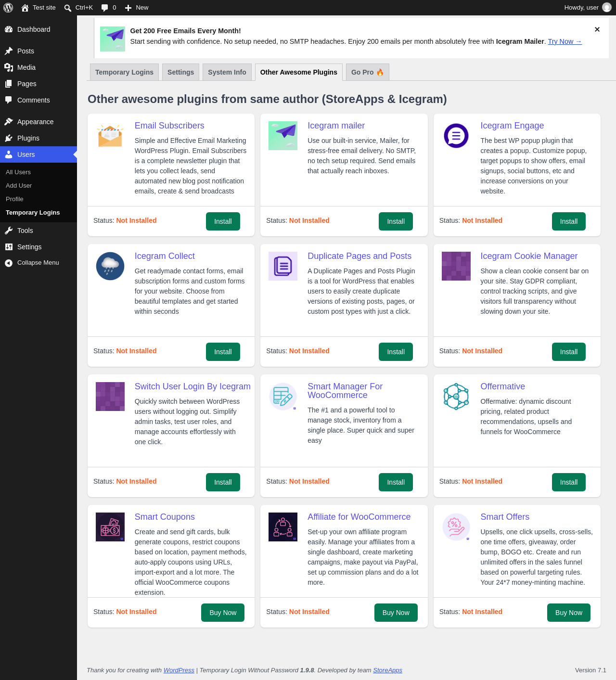Install the Smart Manager For WooCommerce plugin
The width and height of the screenshot is (616, 680).
(x=396, y=482)
